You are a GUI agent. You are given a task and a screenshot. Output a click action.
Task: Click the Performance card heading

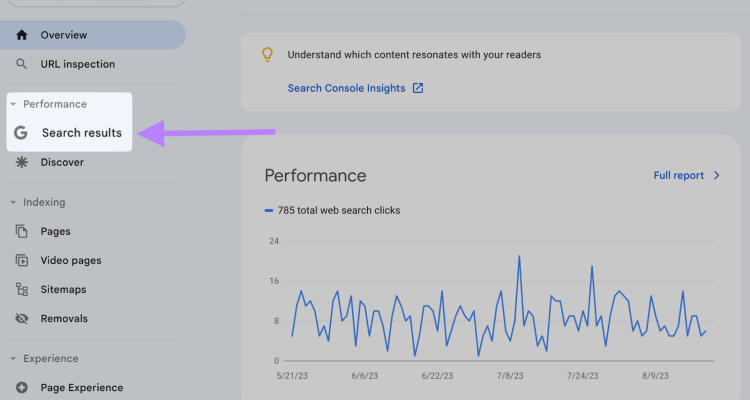tap(315, 176)
